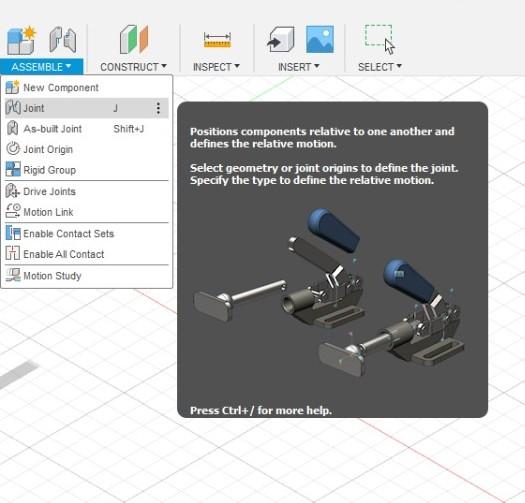Choose New Component from the Assemble menu

86,87
